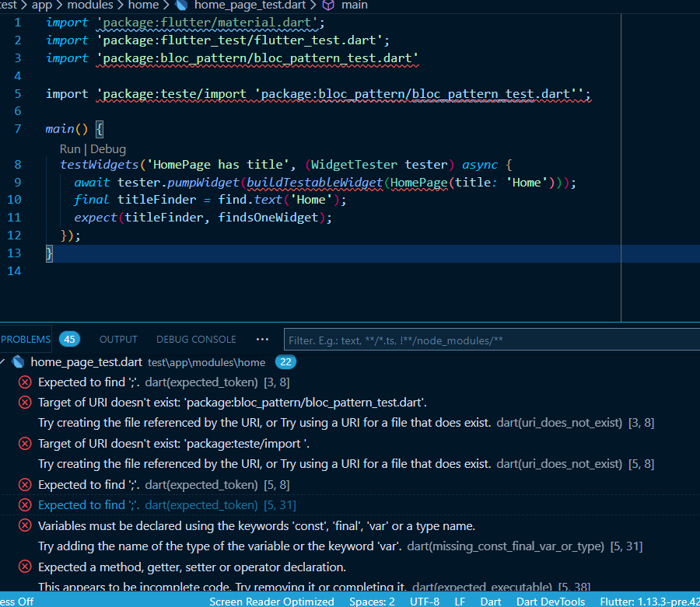Click line number 13 in gutter
This screenshot has width=700, height=607.
click(14, 253)
